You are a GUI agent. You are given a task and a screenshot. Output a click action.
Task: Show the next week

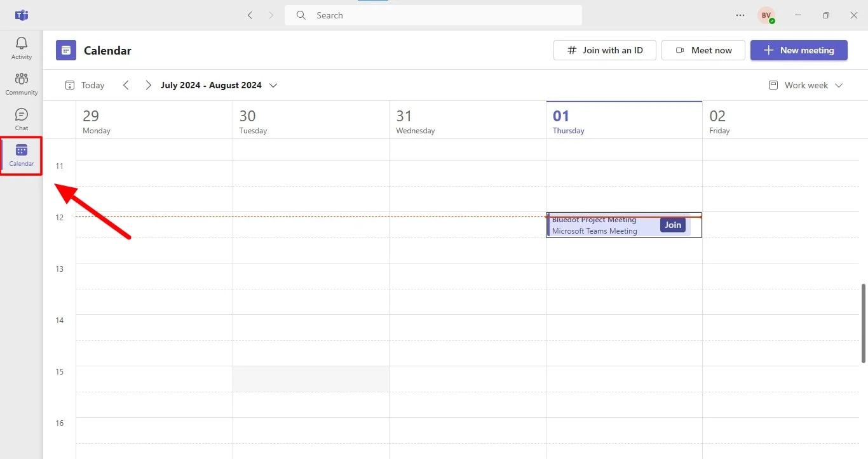148,85
